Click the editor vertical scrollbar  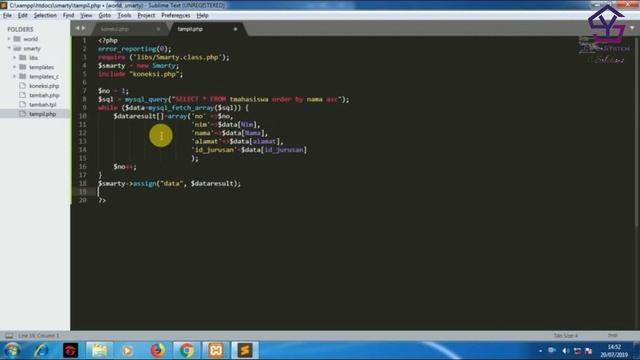coord(637,131)
